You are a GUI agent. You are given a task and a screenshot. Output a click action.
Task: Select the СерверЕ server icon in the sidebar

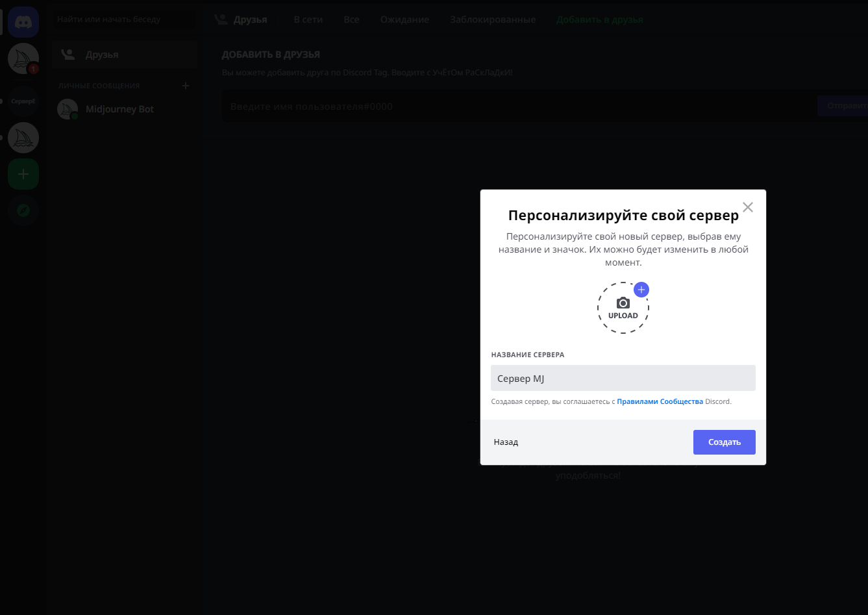[23, 101]
